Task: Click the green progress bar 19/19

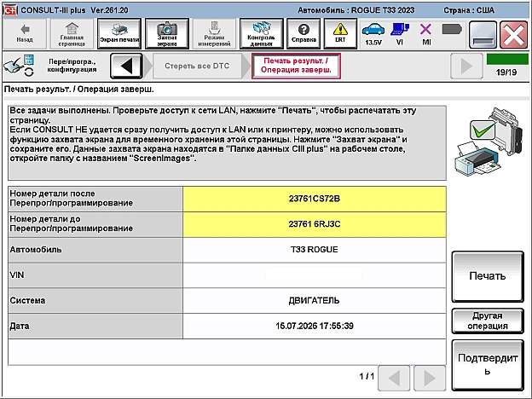Action: pyautogui.click(x=507, y=59)
